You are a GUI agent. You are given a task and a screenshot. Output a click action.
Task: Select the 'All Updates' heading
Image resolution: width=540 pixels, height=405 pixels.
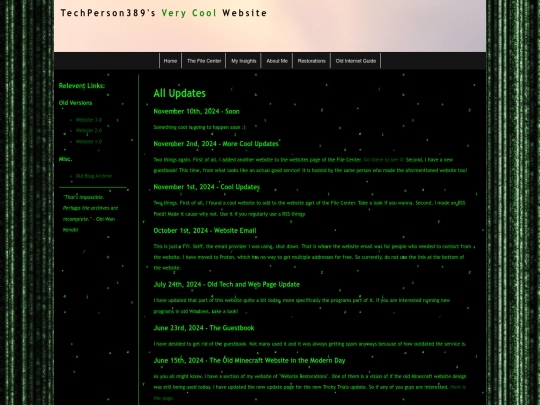(x=179, y=93)
